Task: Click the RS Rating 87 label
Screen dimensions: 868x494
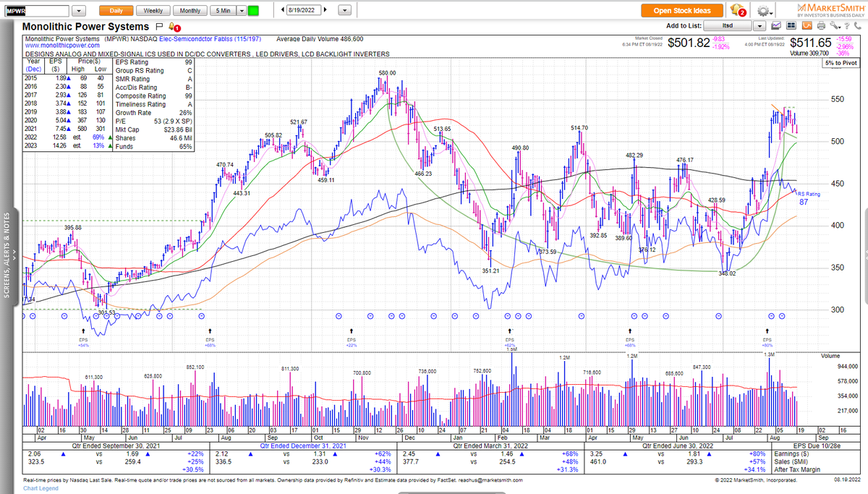Action: [x=809, y=198]
